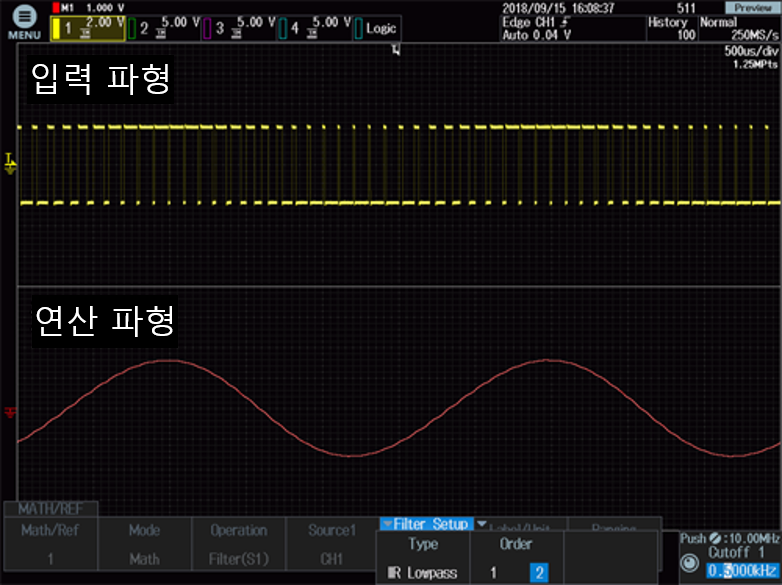
Task: Enable channel 2 at 5.00 V
Action: click(164, 28)
